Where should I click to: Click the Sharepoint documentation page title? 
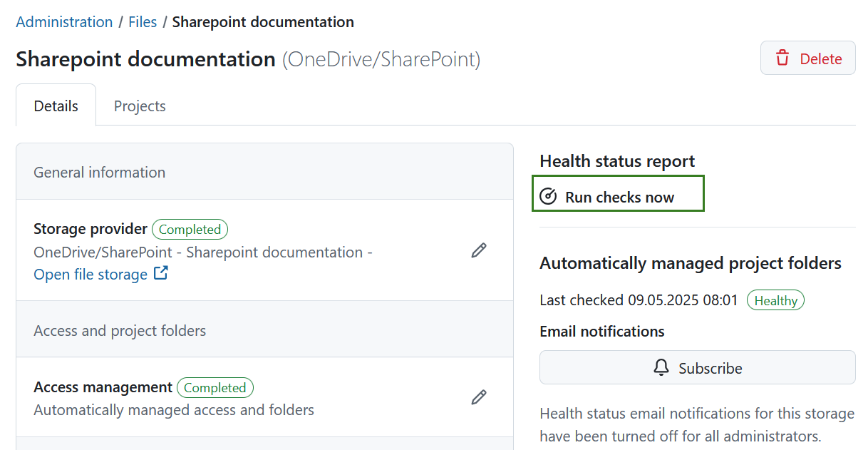tap(145, 59)
